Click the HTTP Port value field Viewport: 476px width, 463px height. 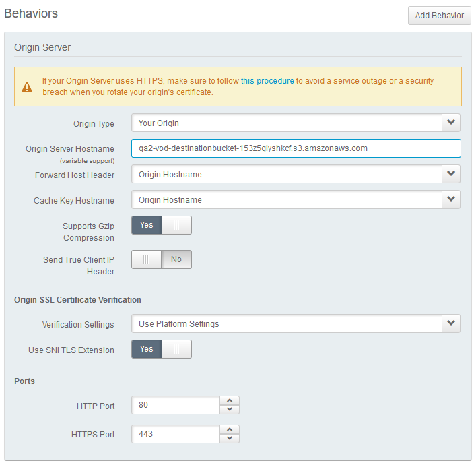point(176,406)
